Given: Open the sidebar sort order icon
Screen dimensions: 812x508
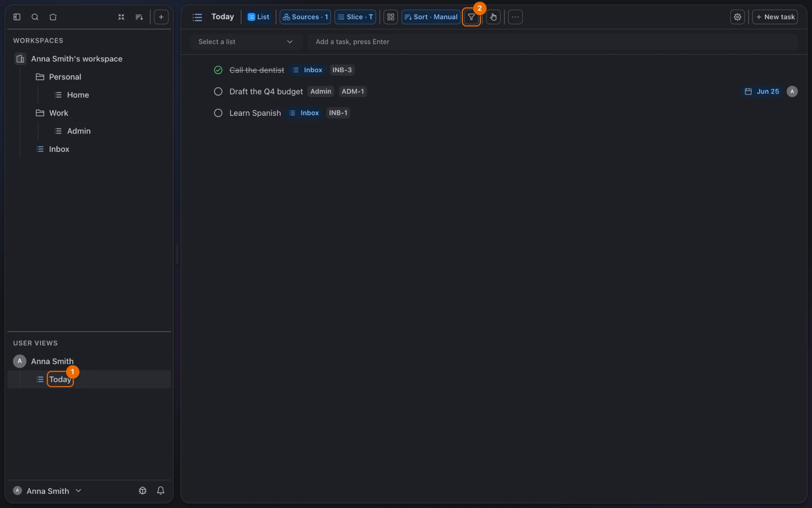Looking at the screenshot, I should click(x=139, y=17).
